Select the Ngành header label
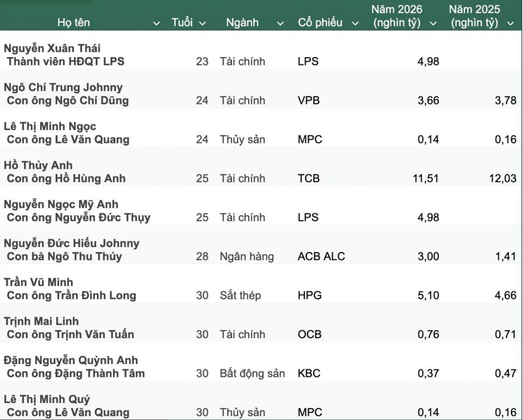This screenshot has height=420, width=523. pyautogui.click(x=242, y=23)
